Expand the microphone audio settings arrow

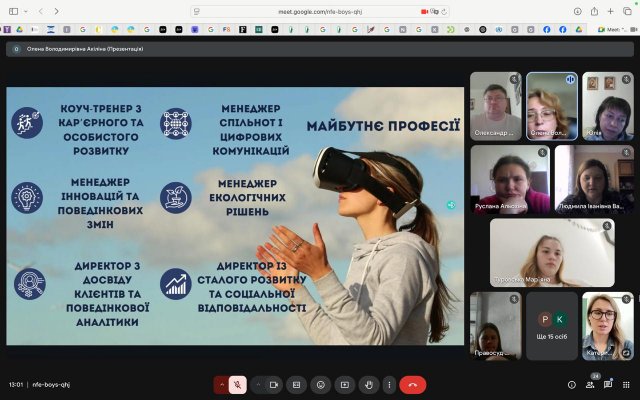pos(220,384)
